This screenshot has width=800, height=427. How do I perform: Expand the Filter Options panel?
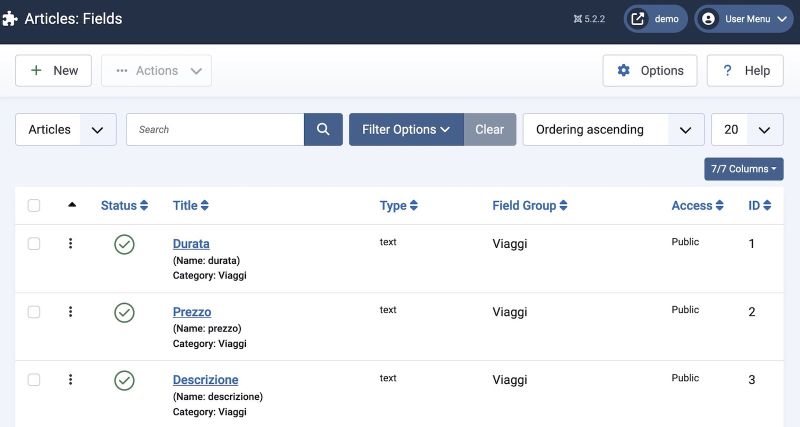click(406, 129)
